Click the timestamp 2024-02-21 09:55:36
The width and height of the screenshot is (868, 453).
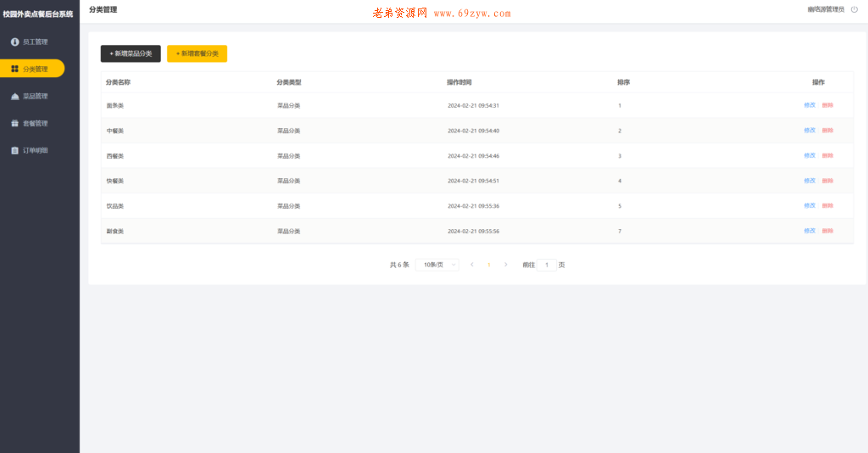473,206
